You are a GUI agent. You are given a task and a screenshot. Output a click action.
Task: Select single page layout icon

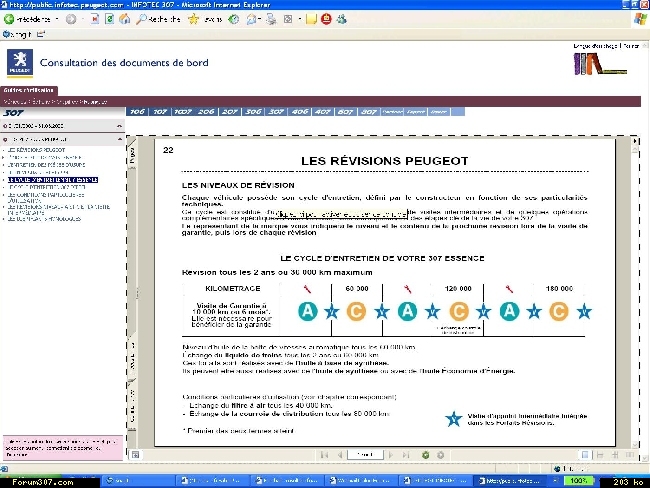point(585,455)
